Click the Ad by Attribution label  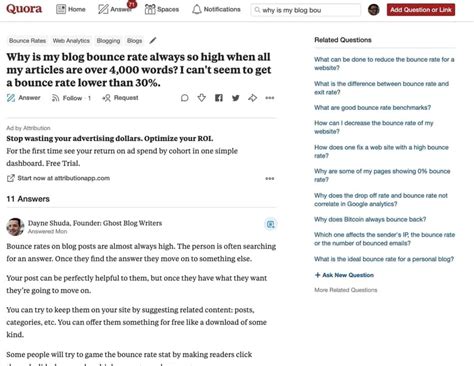(x=28, y=128)
